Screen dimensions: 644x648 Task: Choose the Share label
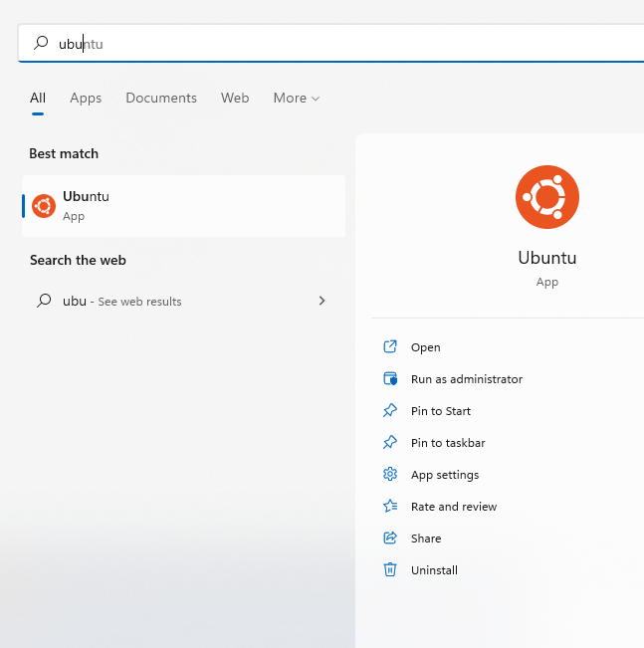[x=426, y=539]
